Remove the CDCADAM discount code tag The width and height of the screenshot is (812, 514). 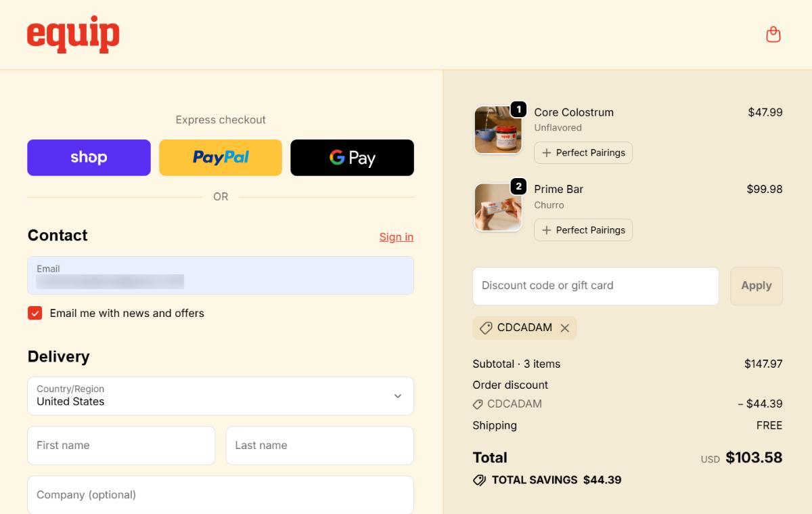point(565,328)
